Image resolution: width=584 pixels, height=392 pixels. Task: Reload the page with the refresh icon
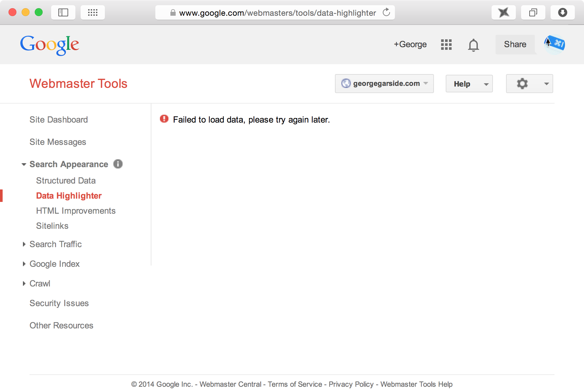click(x=386, y=12)
